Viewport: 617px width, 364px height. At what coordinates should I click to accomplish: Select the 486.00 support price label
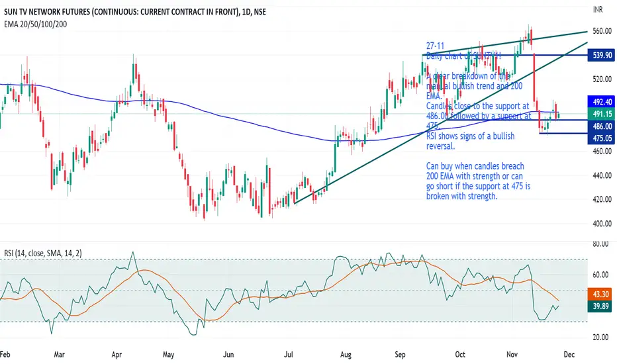pyautogui.click(x=601, y=126)
